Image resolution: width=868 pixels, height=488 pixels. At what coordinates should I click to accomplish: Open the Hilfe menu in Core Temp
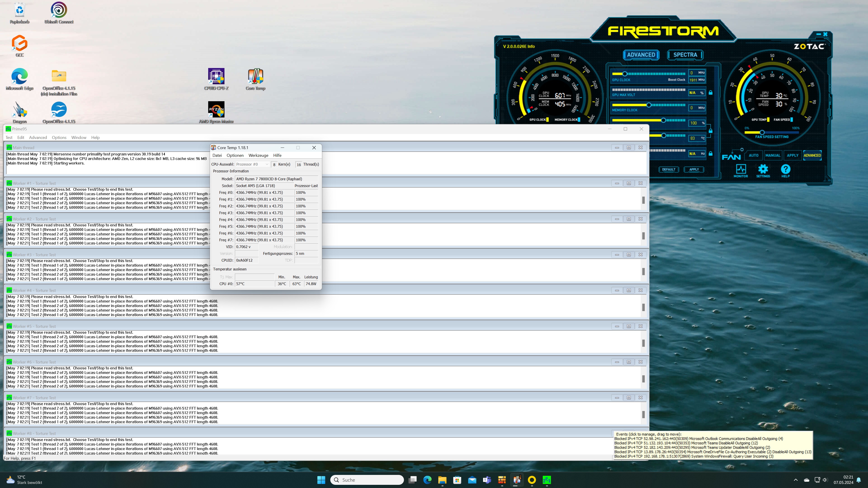[277, 155]
